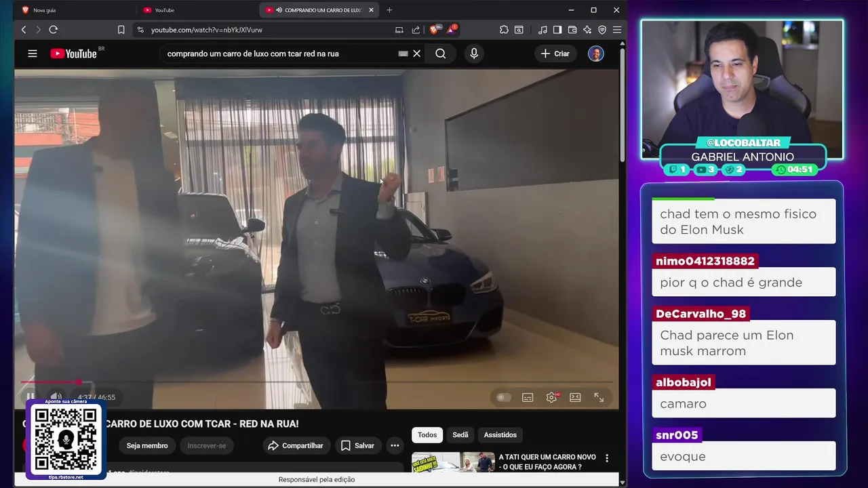Start voice search with microphone

[x=474, y=54]
